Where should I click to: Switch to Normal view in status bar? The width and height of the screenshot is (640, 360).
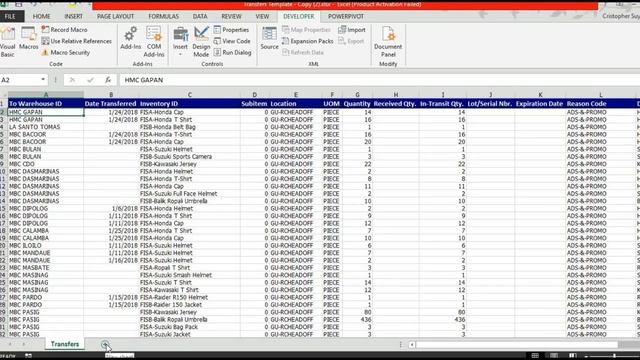coord(535,356)
